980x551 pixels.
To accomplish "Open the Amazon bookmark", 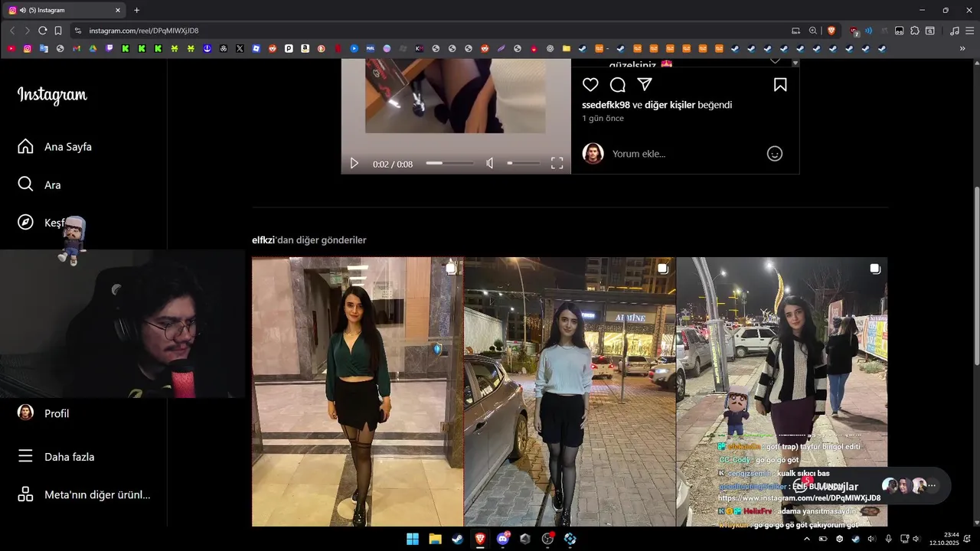I will pyautogui.click(x=305, y=48).
